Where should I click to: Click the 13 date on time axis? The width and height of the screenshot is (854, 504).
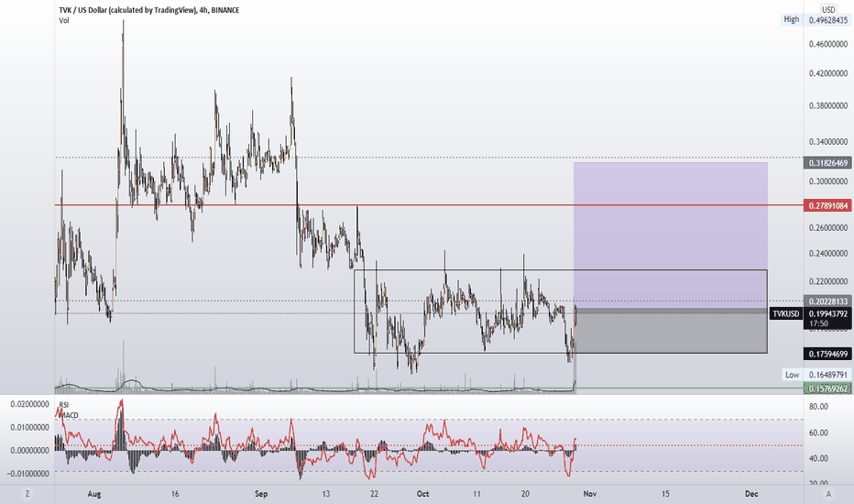[x=325, y=494]
